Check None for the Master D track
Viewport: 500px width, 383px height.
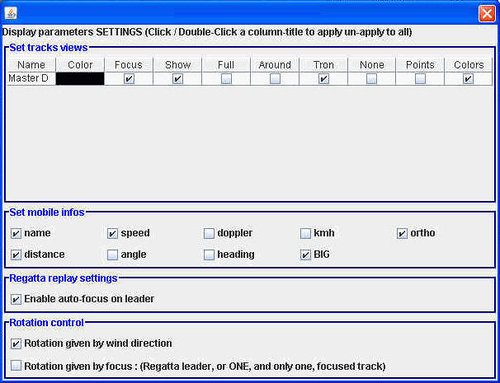click(372, 79)
